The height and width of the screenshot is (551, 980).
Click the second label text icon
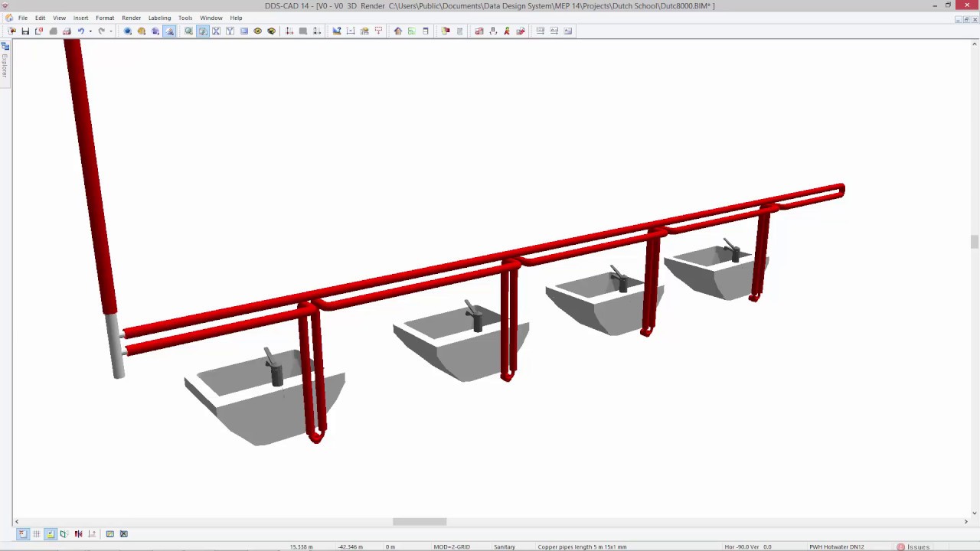click(554, 31)
